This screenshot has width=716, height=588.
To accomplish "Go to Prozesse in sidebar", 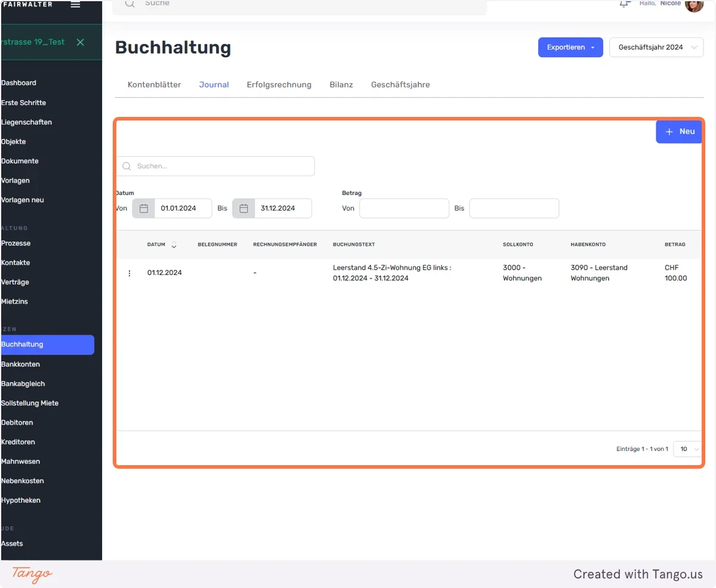I will [x=16, y=243].
